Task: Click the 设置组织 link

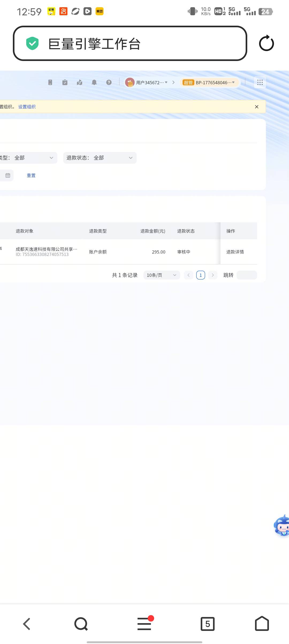Action: click(x=27, y=107)
